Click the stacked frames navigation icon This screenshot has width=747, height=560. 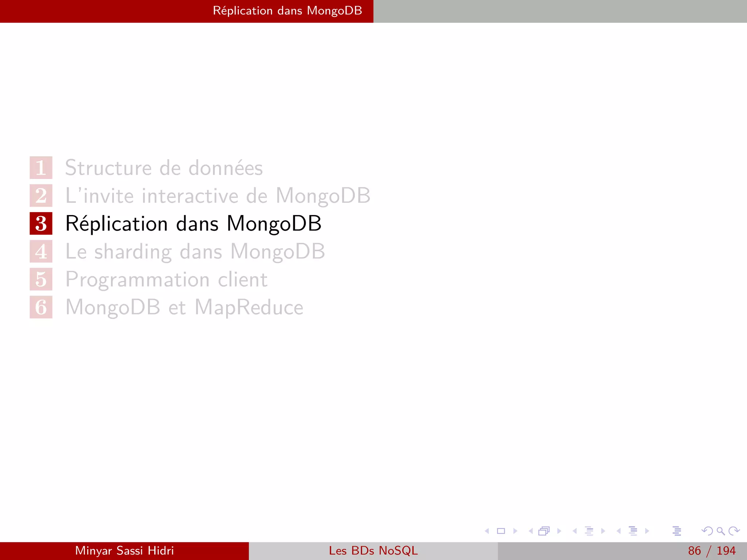point(544,531)
